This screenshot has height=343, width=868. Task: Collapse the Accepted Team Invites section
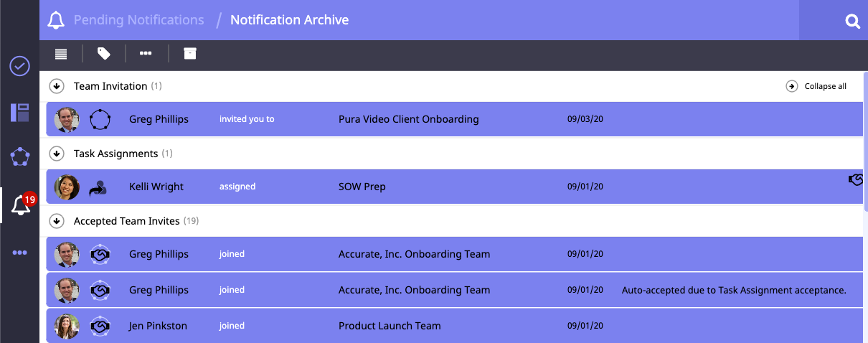pyautogui.click(x=57, y=221)
